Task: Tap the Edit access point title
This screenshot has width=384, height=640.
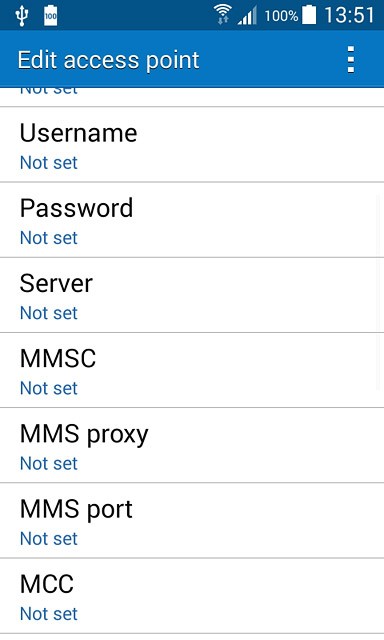Action: click(109, 60)
